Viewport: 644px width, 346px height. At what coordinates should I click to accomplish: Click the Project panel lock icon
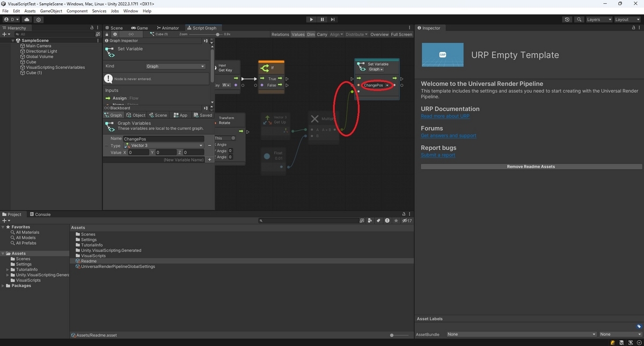point(403,215)
